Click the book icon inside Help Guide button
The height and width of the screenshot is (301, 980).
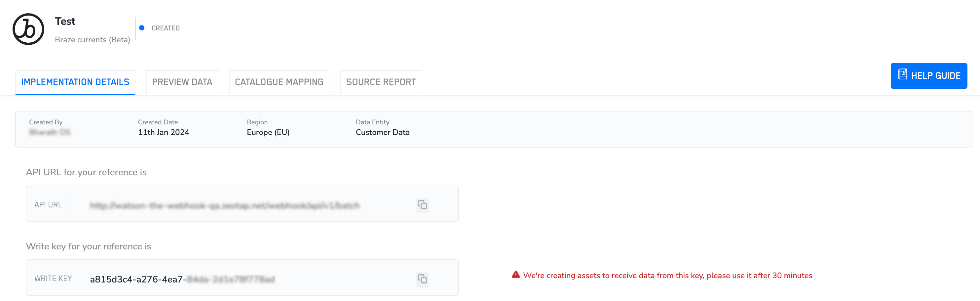pyautogui.click(x=903, y=75)
